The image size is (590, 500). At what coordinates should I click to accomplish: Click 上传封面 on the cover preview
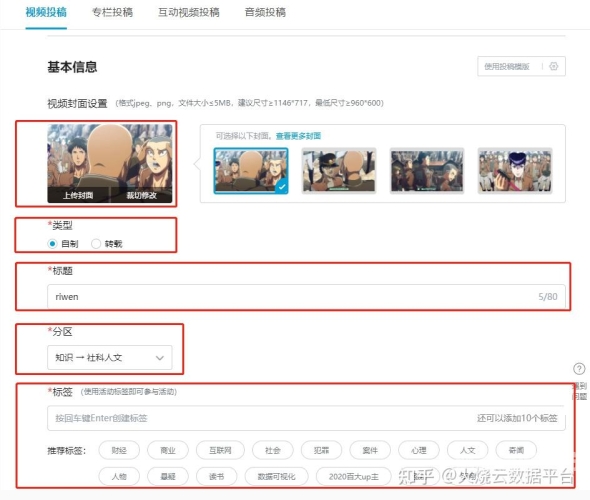[78, 195]
